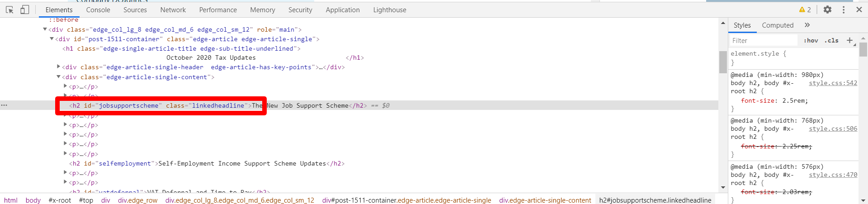The height and width of the screenshot is (204, 868).
Task: Select the h1 edge-single-article-title row
Action: pos(181,48)
